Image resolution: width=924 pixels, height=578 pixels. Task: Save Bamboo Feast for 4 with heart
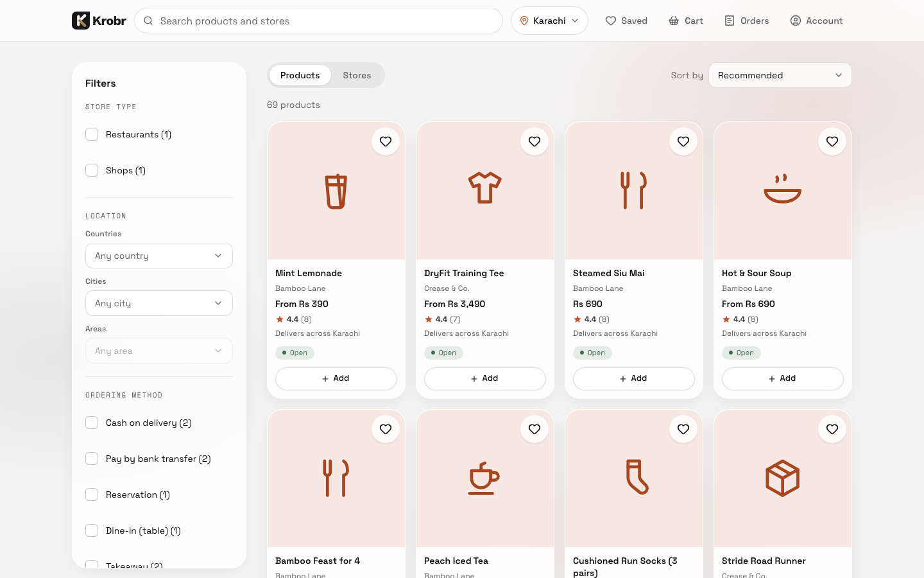pyautogui.click(x=386, y=429)
